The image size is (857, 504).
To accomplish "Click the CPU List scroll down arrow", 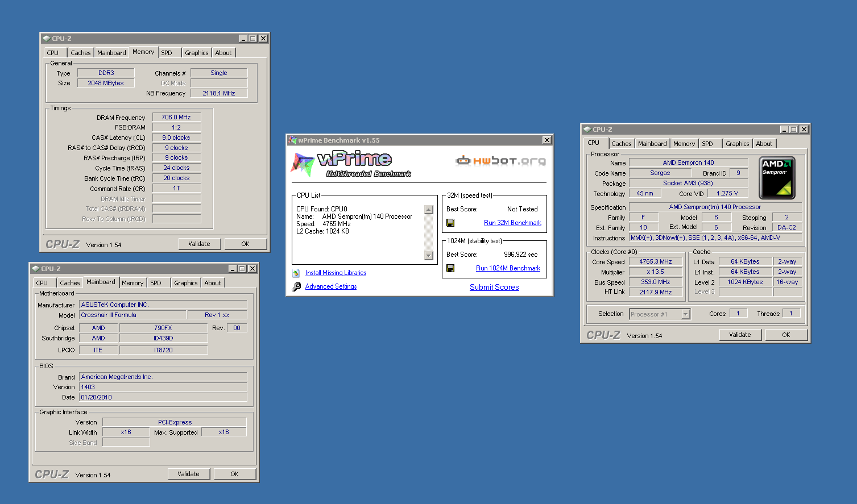I will (429, 256).
